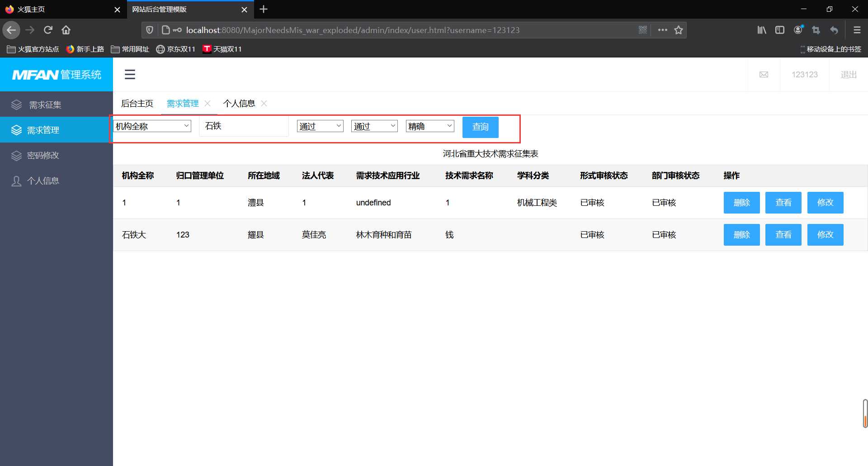Open the 天猫双11 bookmark
The width and height of the screenshot is (868, 466).
[x=222, y=49]
